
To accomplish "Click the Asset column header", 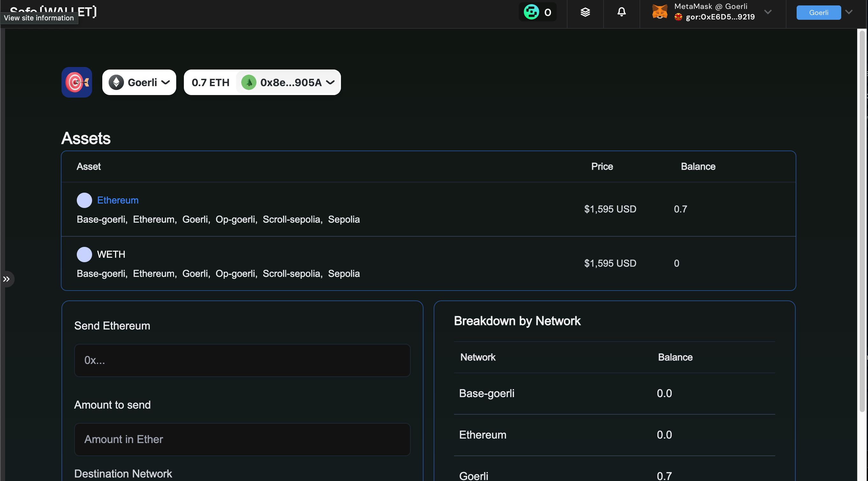I will tap(89, 166).
